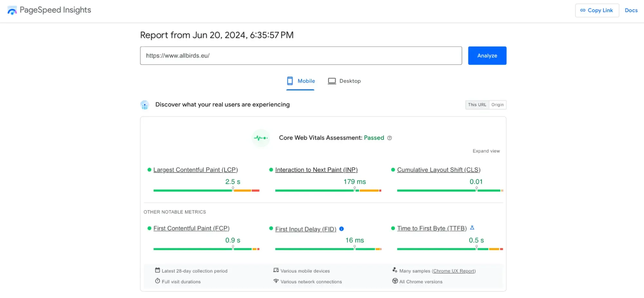Open First Input Delay (FID) link
Screen dimensions: 644x298
click(306, 229)
